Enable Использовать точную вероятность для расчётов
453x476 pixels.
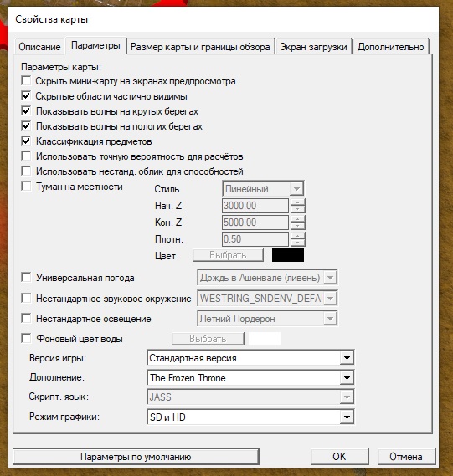(26, 156)
